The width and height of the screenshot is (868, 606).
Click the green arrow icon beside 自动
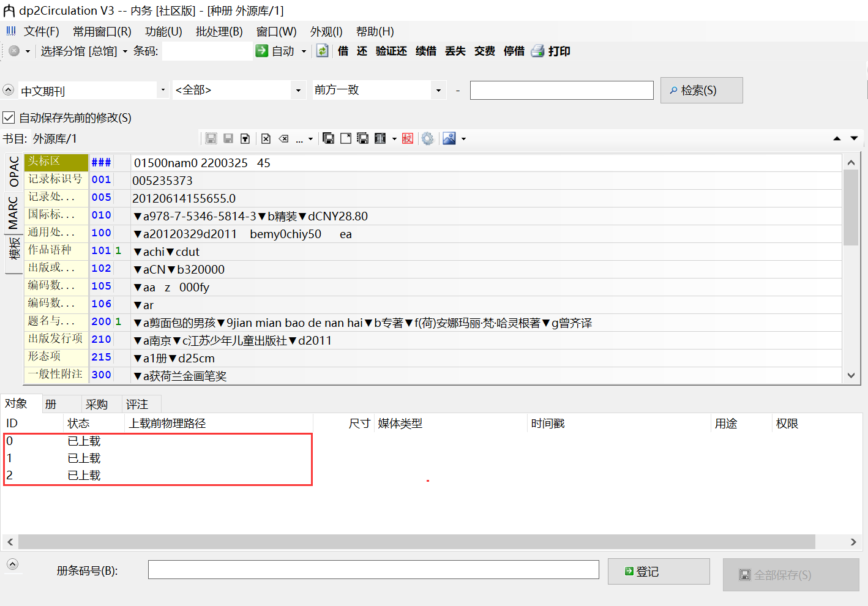262,51
